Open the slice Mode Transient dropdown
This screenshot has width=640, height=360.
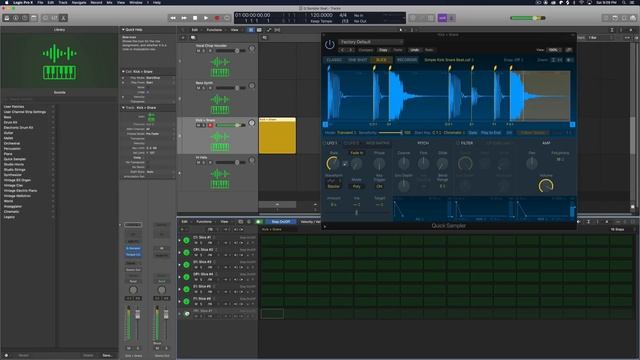(x=347, y=133)
